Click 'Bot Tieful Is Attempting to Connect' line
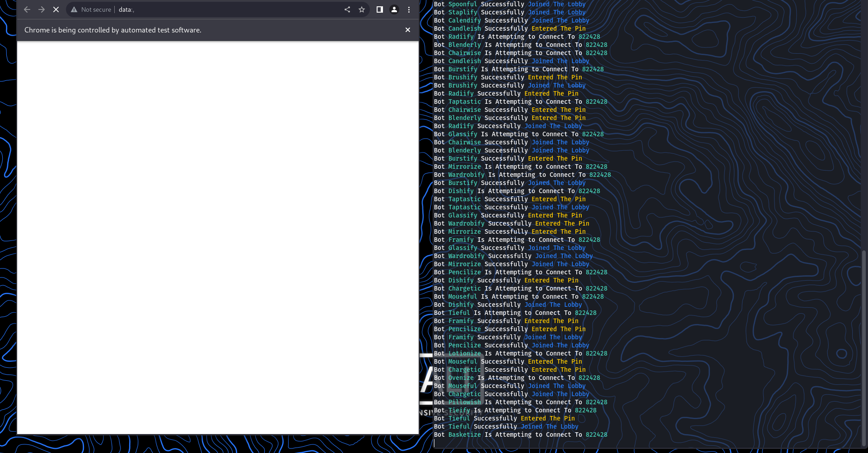 pos(515,313)
